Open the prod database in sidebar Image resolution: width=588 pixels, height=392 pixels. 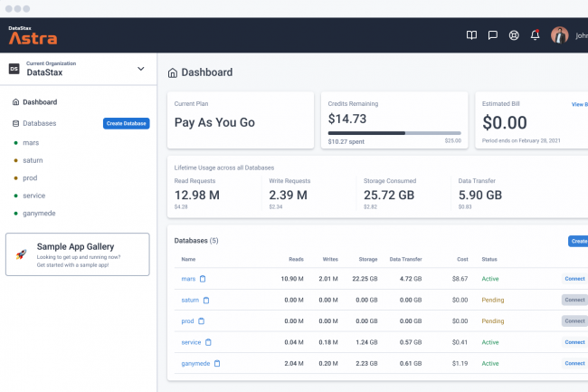point(30,177)
